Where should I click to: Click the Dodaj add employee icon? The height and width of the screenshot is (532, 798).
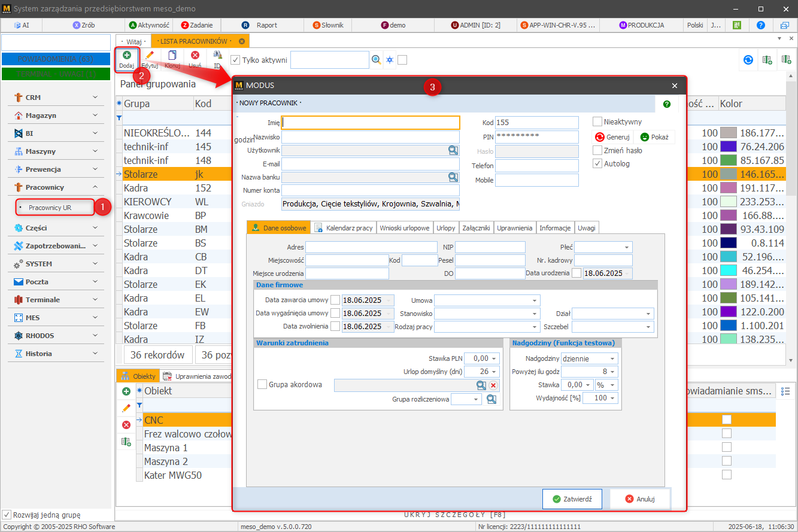click(x=126, y=56)
